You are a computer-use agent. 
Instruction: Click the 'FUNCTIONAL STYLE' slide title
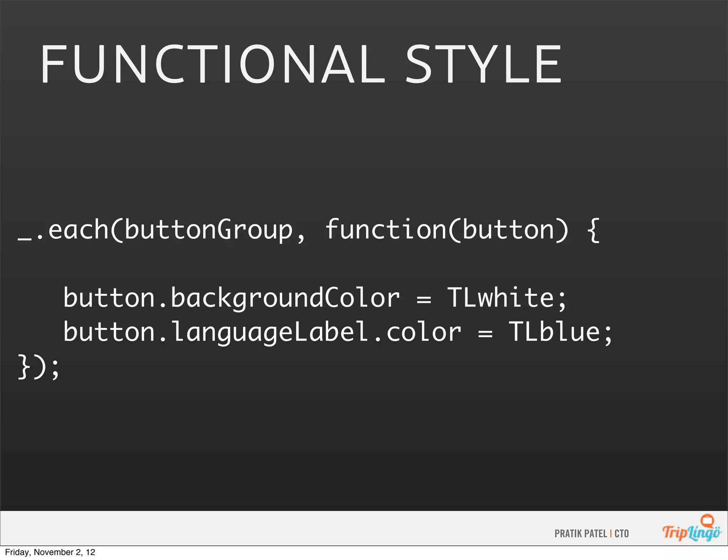pyautogui.click(x=301, y=64)
